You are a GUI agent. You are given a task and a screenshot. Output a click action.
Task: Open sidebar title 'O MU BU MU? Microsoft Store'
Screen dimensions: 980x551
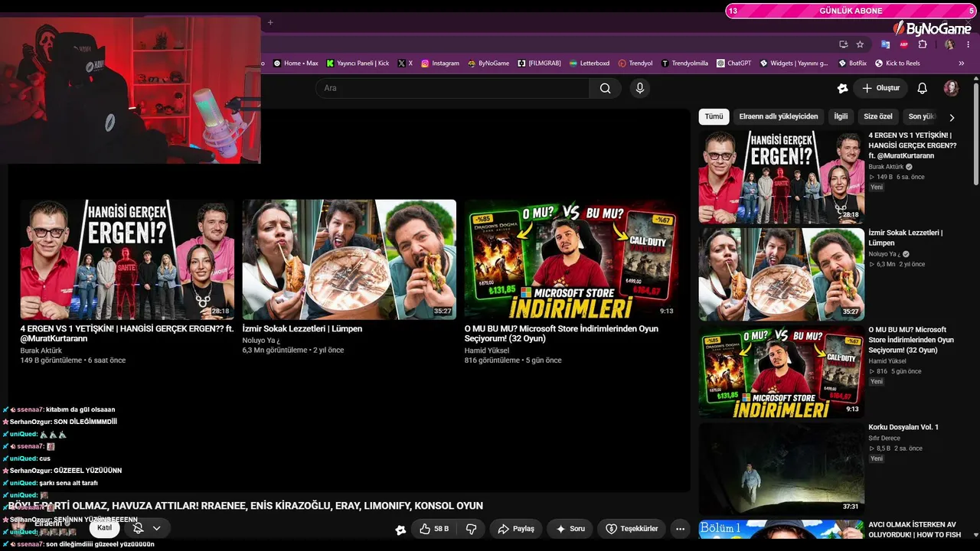(x=911, y=340)
